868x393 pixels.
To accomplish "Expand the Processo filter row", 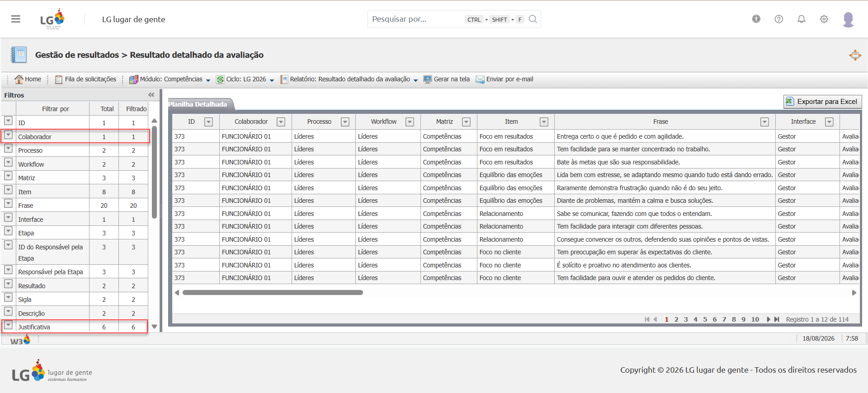I will 8,148.
